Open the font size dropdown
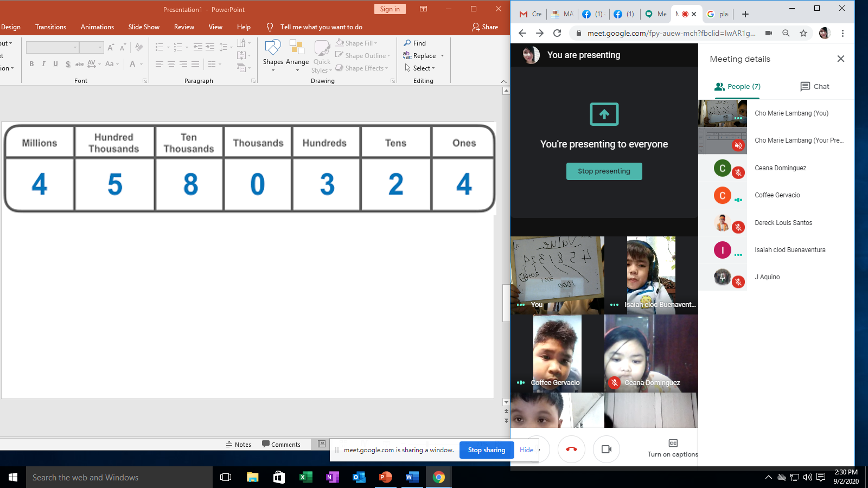The height and width of the screenshot is (488, 868). click(x=100, y=48)
